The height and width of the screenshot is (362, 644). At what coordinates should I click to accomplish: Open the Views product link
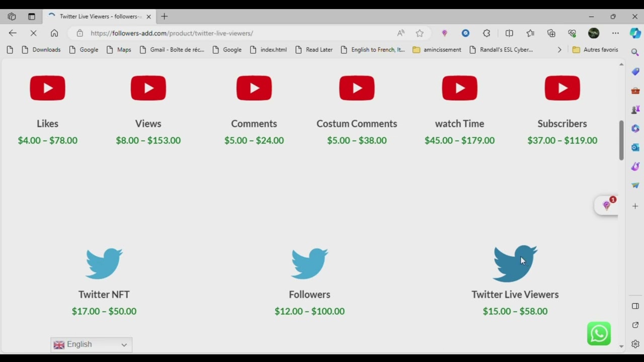tap(148, 124)
